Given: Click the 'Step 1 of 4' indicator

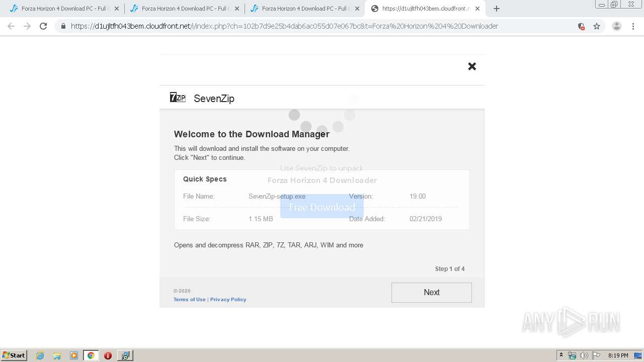Looking at the screenshot, I should click(450, 268).
